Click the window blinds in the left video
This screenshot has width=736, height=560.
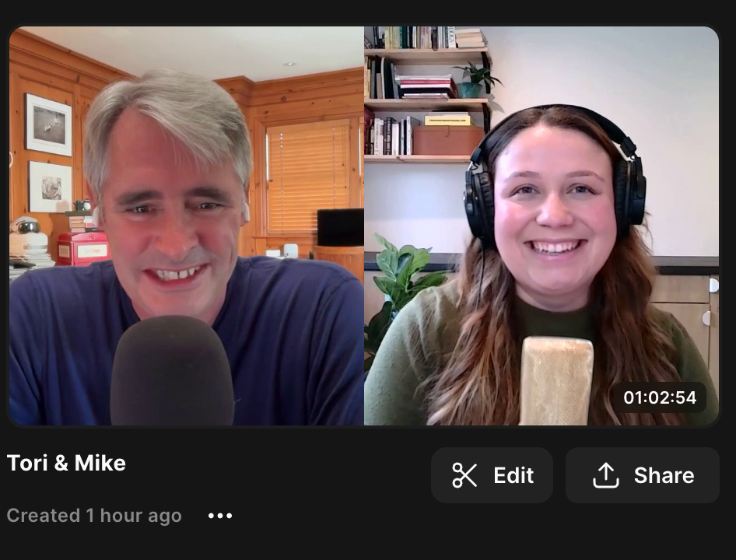pos(308,177)
